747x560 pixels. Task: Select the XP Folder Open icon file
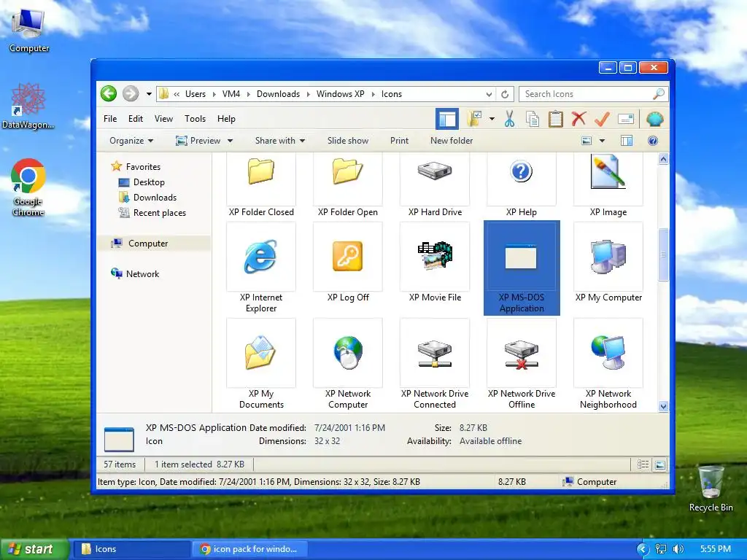click(348, 186)
